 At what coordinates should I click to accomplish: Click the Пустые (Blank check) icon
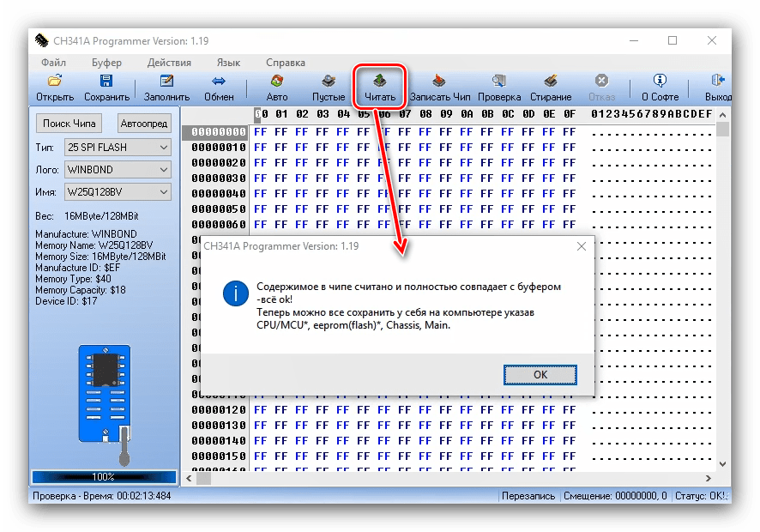tap(329, 82)
